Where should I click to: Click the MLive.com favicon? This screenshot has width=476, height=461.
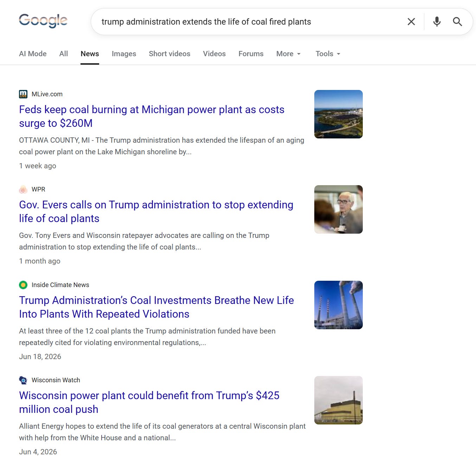coord(23,94)
